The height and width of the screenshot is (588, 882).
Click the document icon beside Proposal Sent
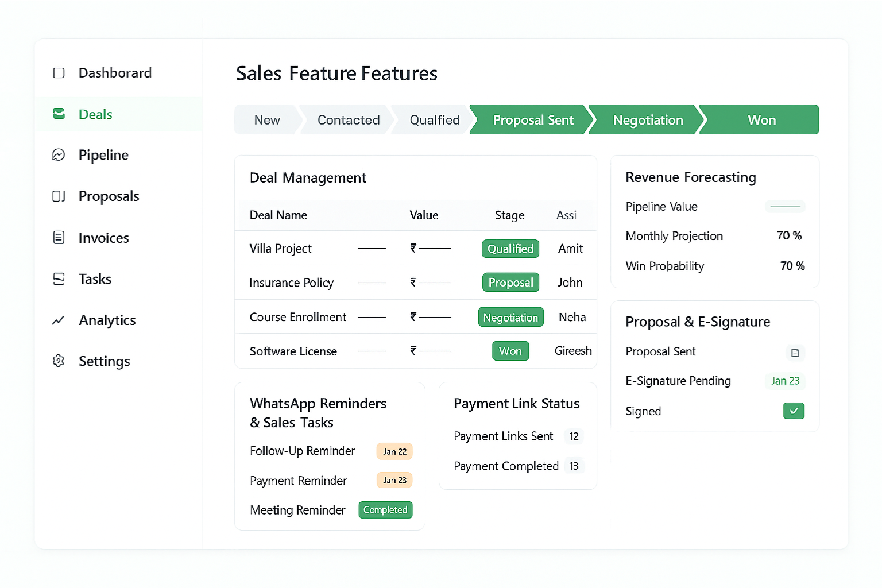(x=795, y=353)
